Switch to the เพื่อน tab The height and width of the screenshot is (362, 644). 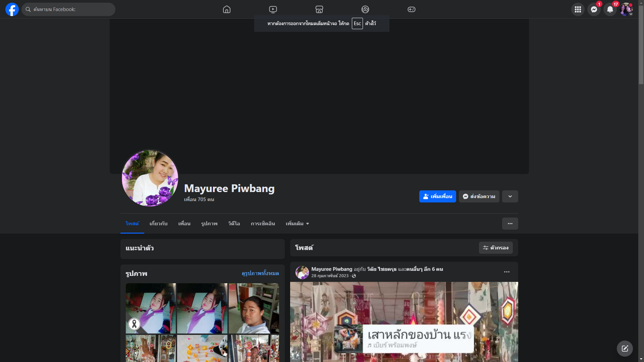pos(184,224)
